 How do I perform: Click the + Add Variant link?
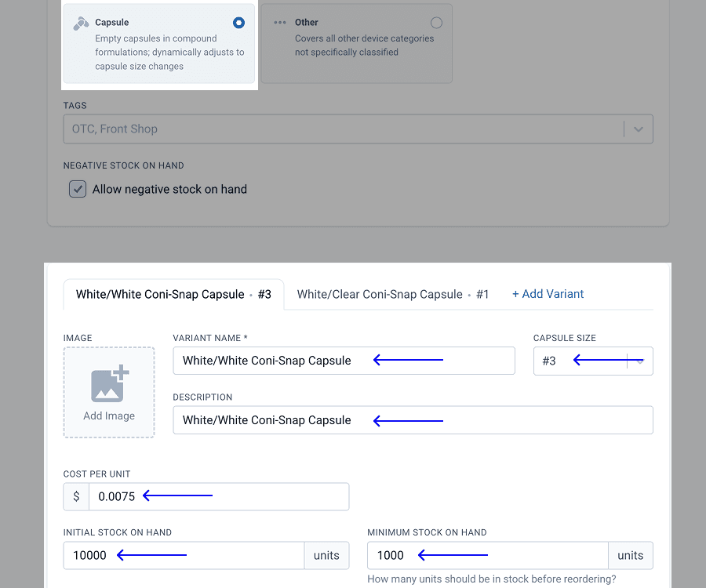tap(548, 294)
